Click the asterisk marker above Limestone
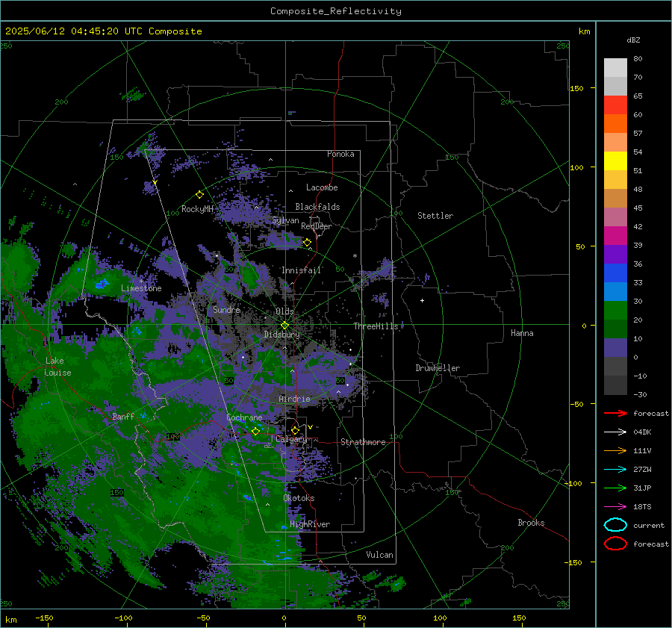The image size is (672, 628). [x=141, y=282]
